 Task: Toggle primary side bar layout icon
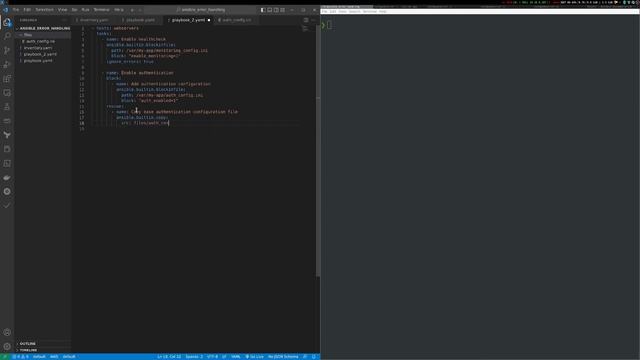point(263,10)
